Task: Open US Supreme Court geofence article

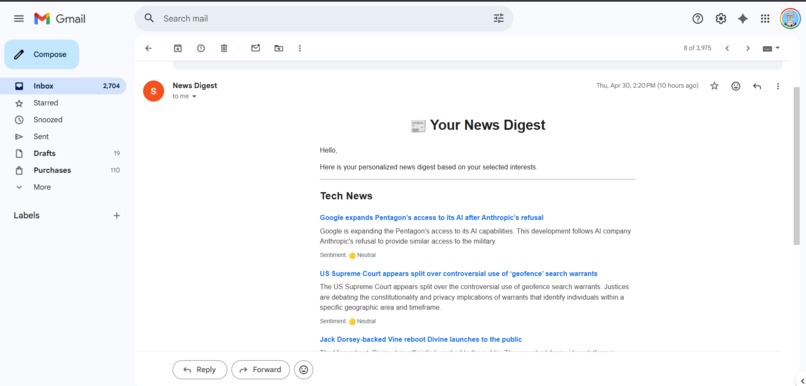Action: [x=459, y=273]
